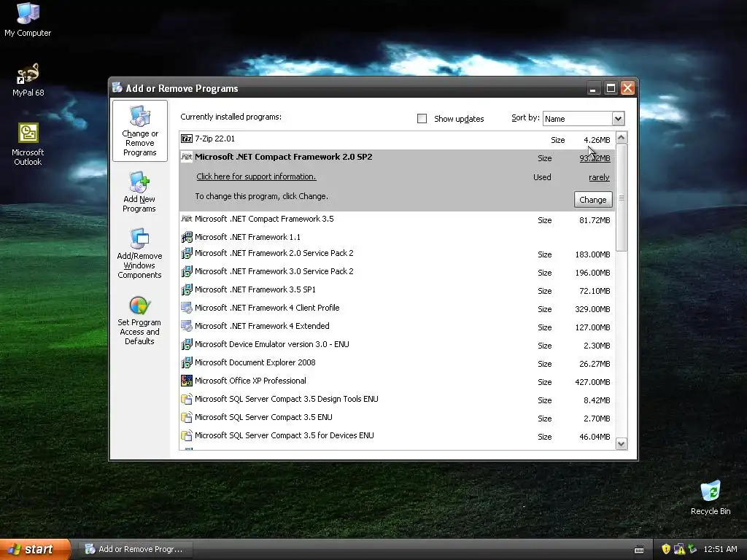Viewport: 747px width, 560px height.
Task: Click the 12:51 AM taskbar clock
Action: 720,549
